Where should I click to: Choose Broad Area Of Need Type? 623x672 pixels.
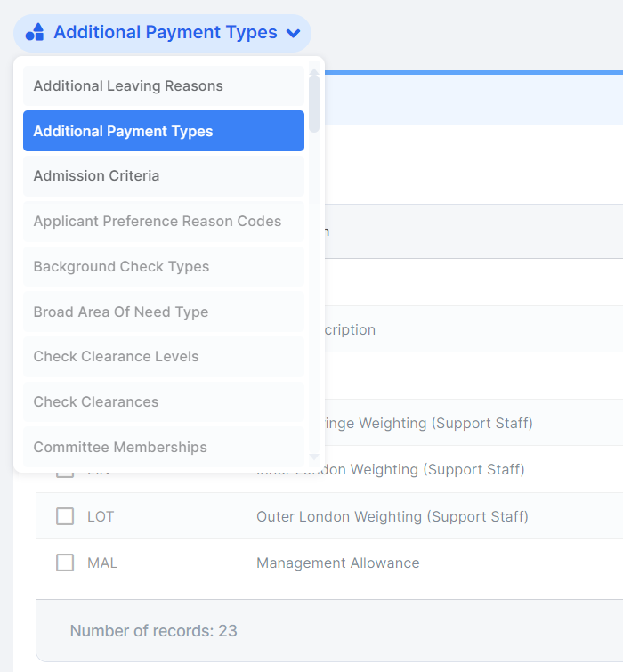[x=164, y=312]
